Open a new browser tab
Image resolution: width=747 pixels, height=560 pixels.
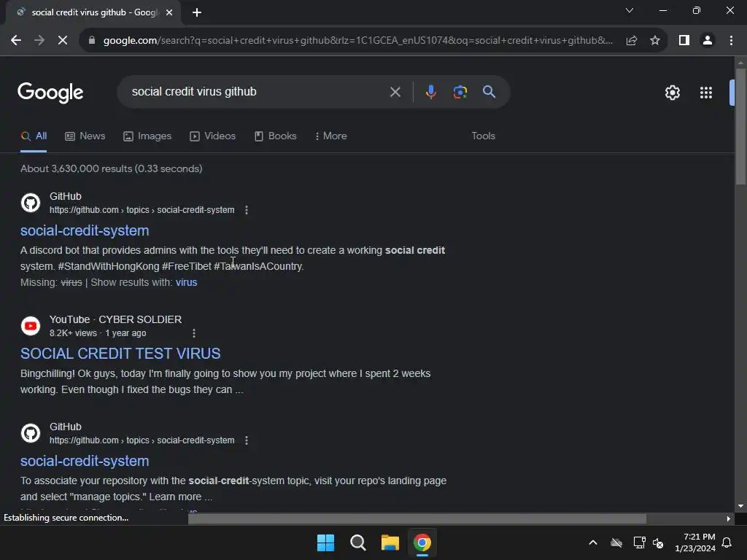pos(197,12)
